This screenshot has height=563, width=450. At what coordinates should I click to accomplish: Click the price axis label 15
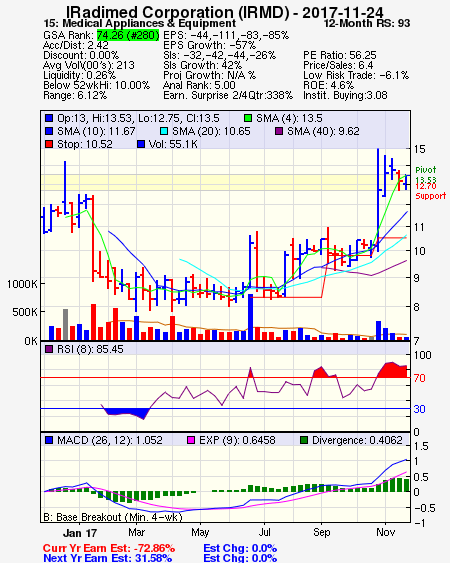tap(419, 149)
